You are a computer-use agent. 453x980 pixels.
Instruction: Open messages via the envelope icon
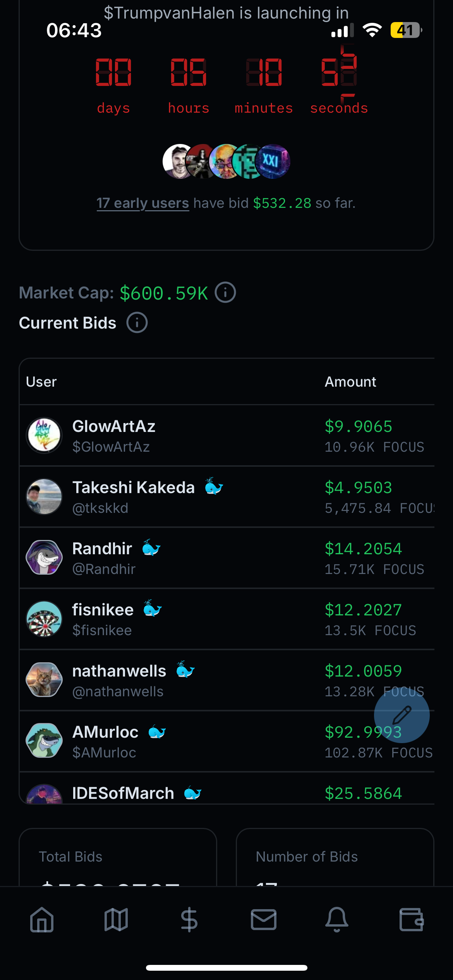[263, 920]
